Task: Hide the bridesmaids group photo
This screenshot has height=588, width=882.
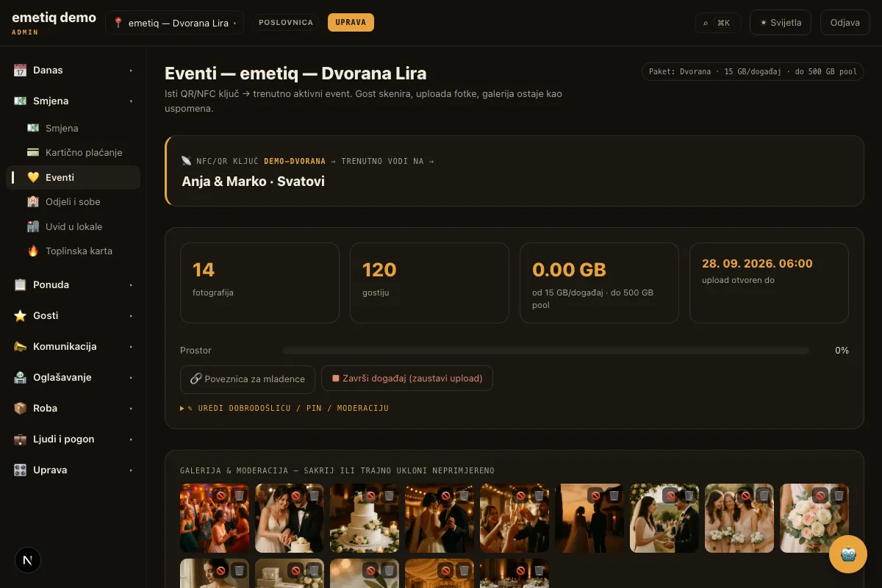Action: click(x=745, y=495)
